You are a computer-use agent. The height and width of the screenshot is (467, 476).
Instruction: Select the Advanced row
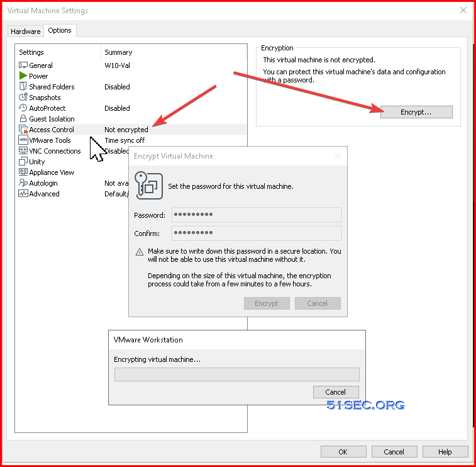pos(73,194)
